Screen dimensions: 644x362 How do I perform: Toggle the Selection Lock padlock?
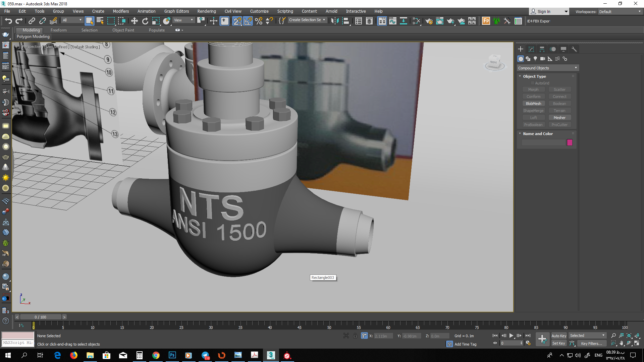point(355,336)
